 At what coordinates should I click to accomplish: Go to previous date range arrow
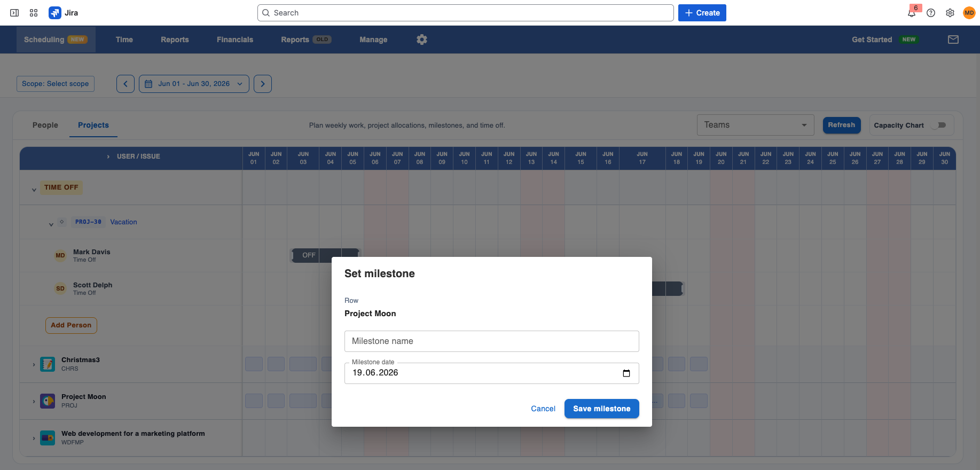tap(126, 84)
